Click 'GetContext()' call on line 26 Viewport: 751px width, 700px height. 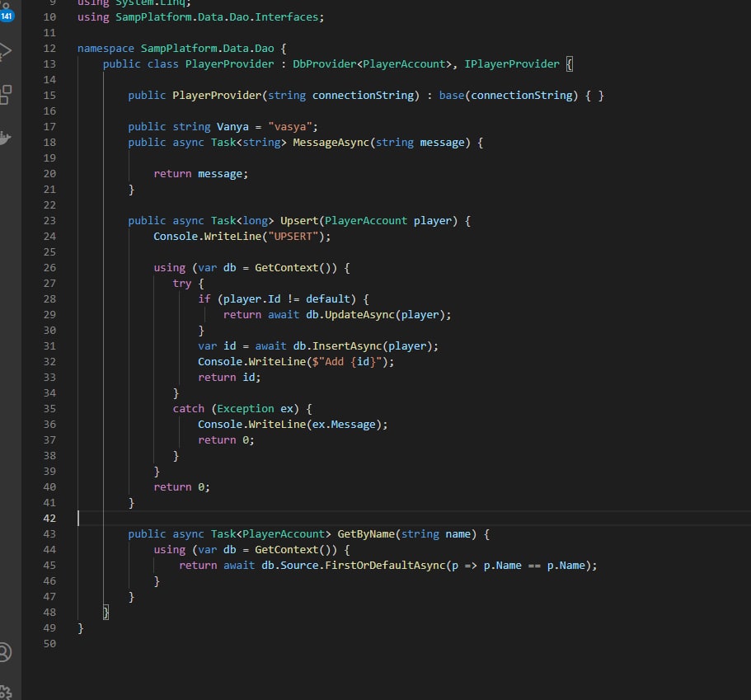click(295, 268)
